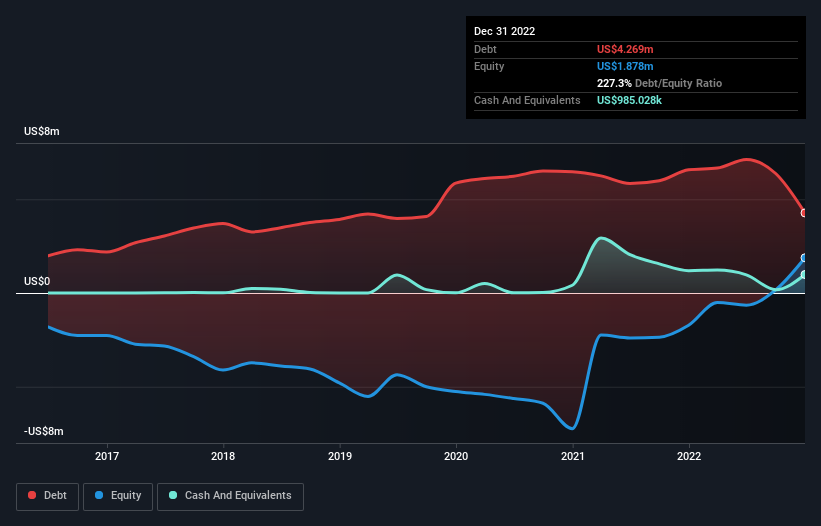Toggle Cash And Equivalents legend button
This screenshot has height=526, width=821.
[x=230, y=496]
